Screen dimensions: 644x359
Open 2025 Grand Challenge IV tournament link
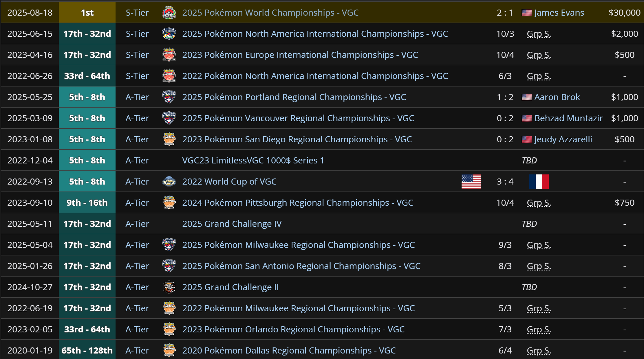pos(232,224)
